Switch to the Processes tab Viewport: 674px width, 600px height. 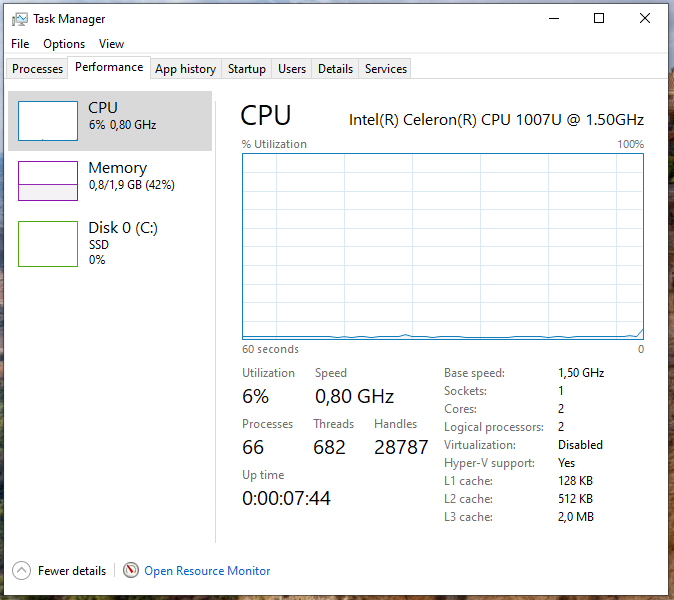coord(38,69)
